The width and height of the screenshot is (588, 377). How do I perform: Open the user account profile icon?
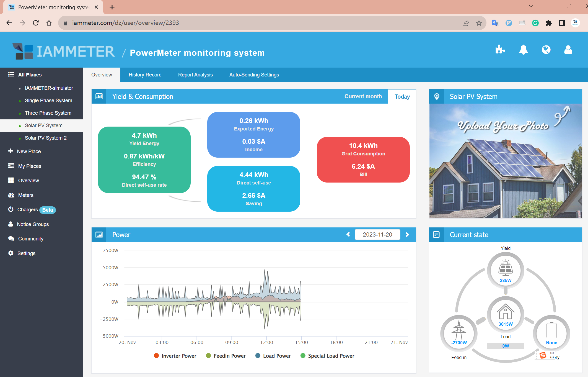(x=568, y=50)
